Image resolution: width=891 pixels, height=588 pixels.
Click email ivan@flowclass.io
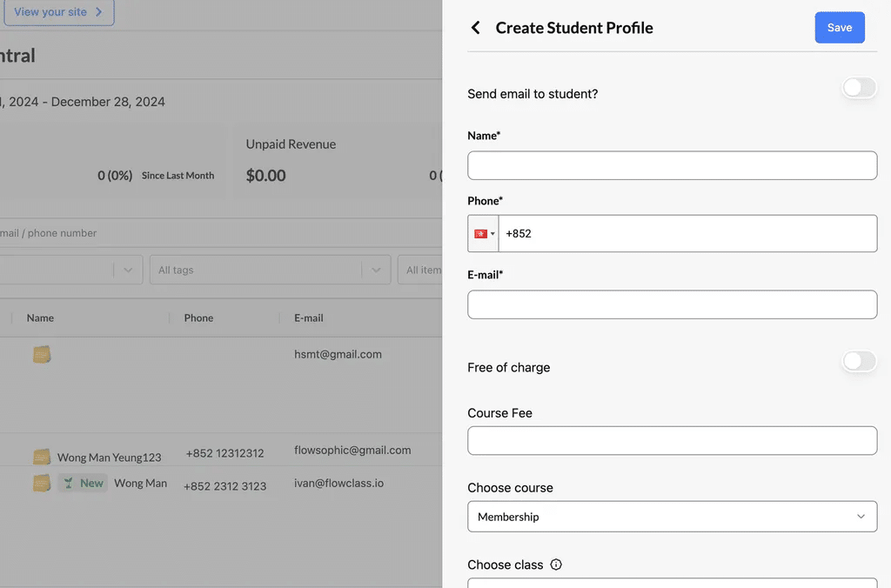[x=338, y=483]
